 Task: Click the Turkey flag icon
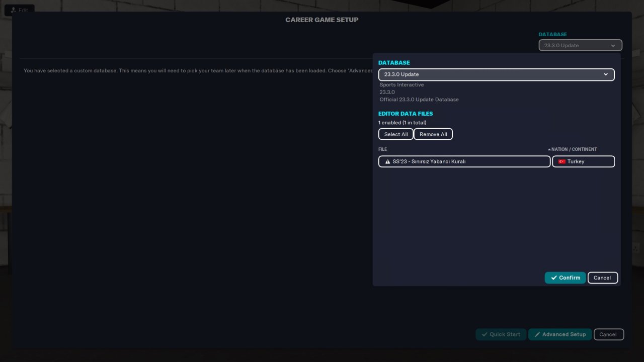click(562, 162)
